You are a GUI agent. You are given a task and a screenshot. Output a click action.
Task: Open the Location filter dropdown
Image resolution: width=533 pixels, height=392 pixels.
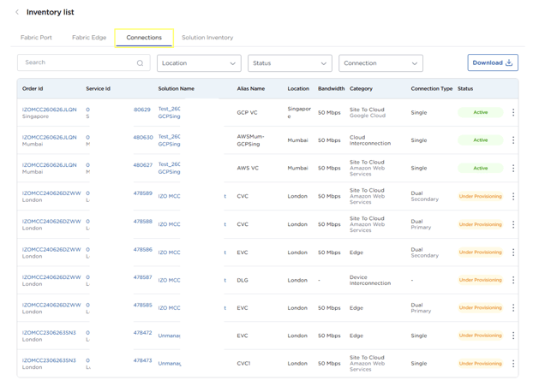click(199, 63)
